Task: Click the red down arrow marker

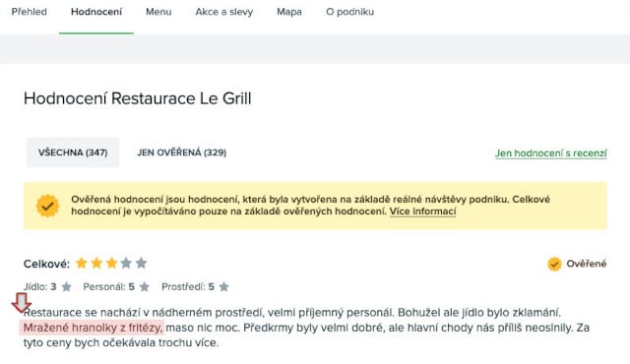Action: coord(22,303)
